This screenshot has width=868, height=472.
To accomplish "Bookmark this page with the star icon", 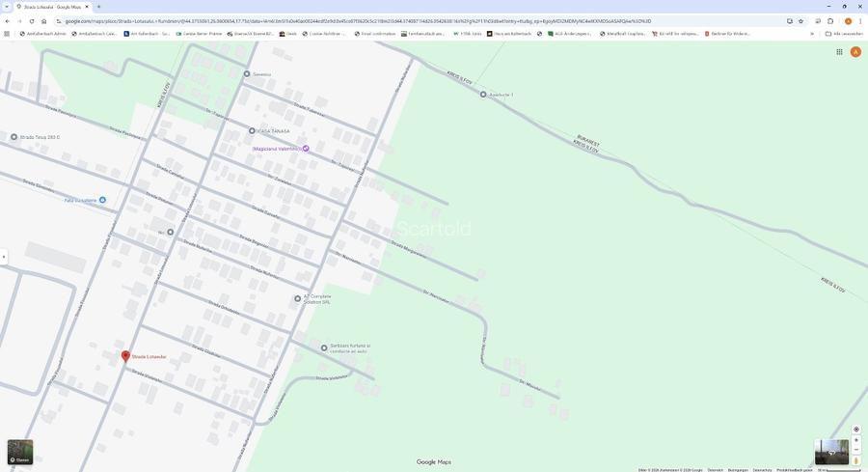I will click(x=800, y=20).
